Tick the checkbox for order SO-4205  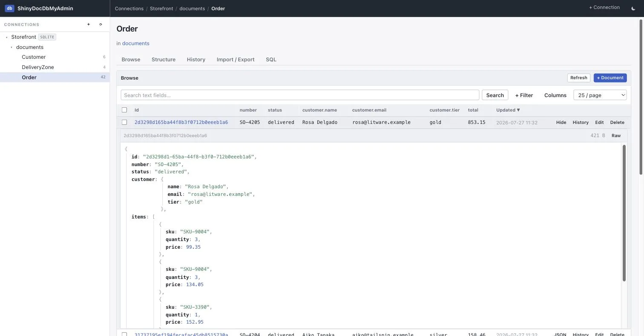coord(124,122)
